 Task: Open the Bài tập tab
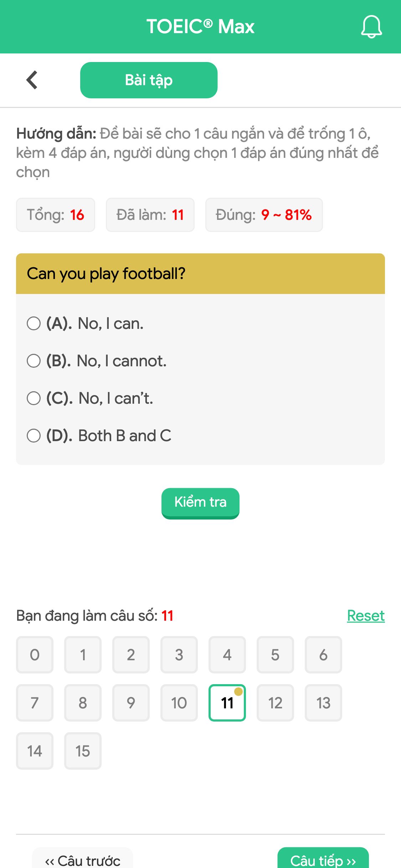tap(149, 79)
